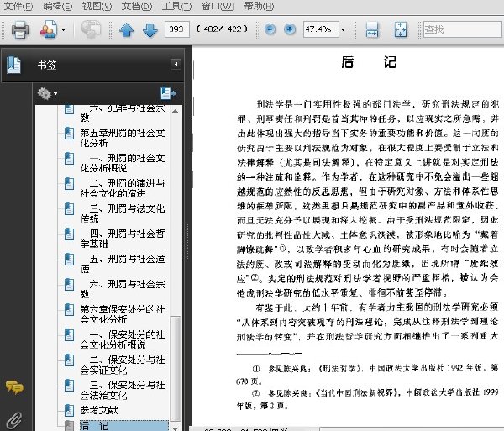Select the fit full page icon
This screenshot has width=504, height=431.
pos(400,29)
